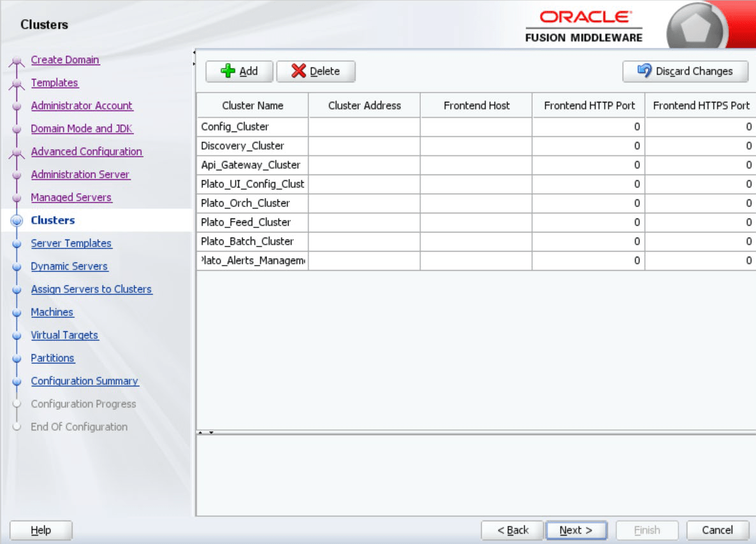The image size is (756, 544).
Task: Click the Advanced Configuration step node icon
Action: click(17, 152)
